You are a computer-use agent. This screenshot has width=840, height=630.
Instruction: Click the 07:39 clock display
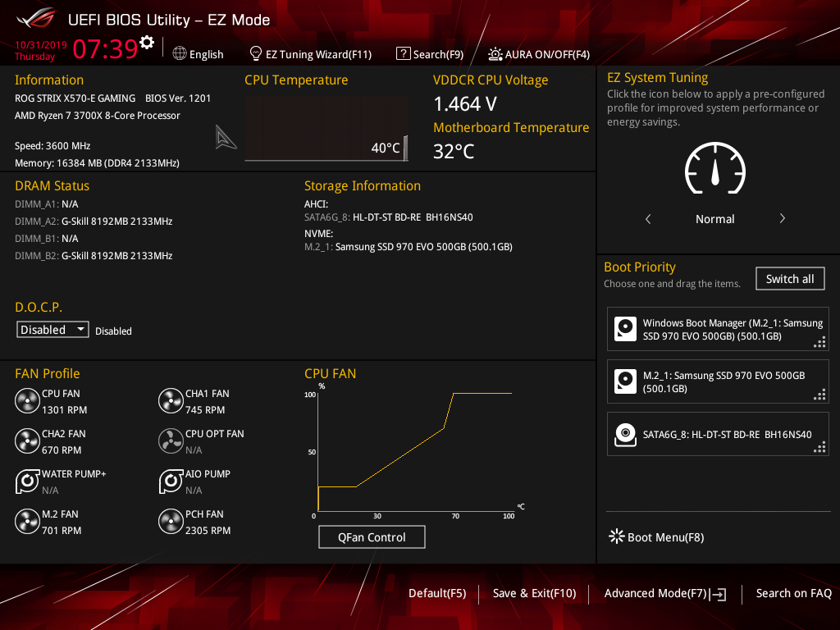tap(106, 48)
